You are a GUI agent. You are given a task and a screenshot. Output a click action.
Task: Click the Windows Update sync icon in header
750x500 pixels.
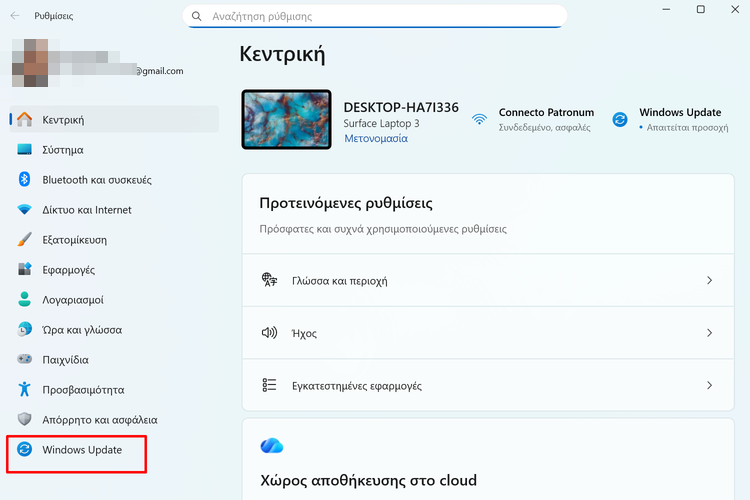pos(620,119)
